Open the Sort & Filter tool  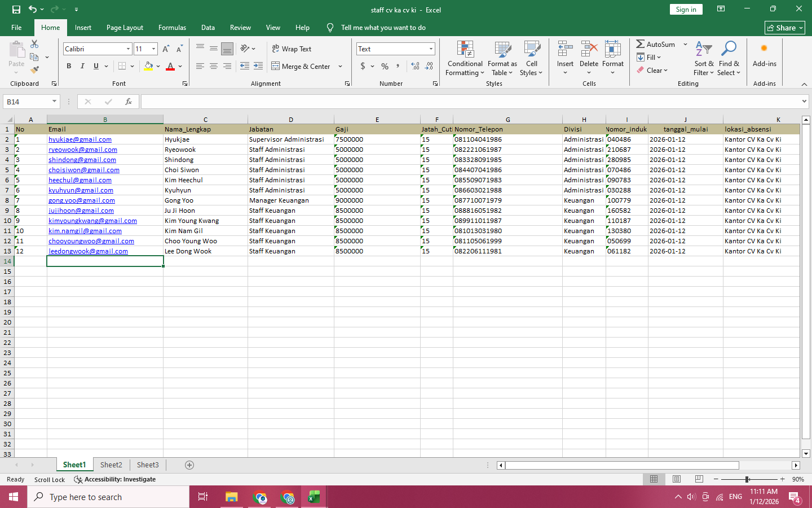(x=703, y=51)
